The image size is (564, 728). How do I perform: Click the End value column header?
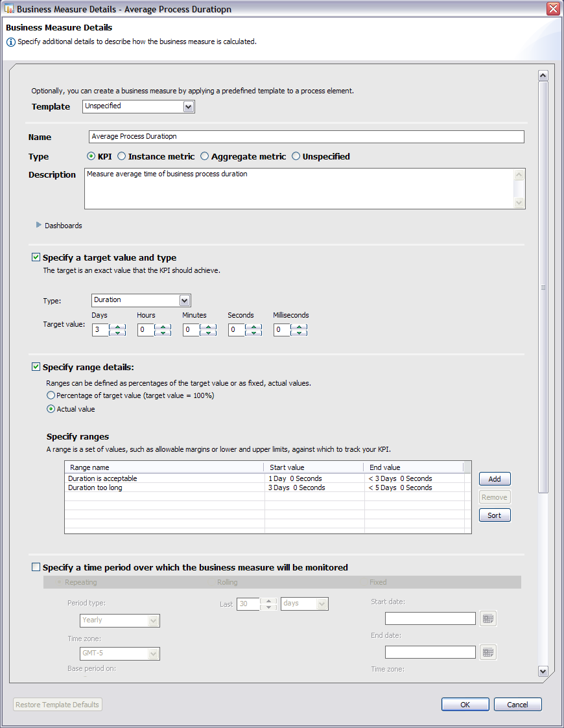click(x=414, y=467)
